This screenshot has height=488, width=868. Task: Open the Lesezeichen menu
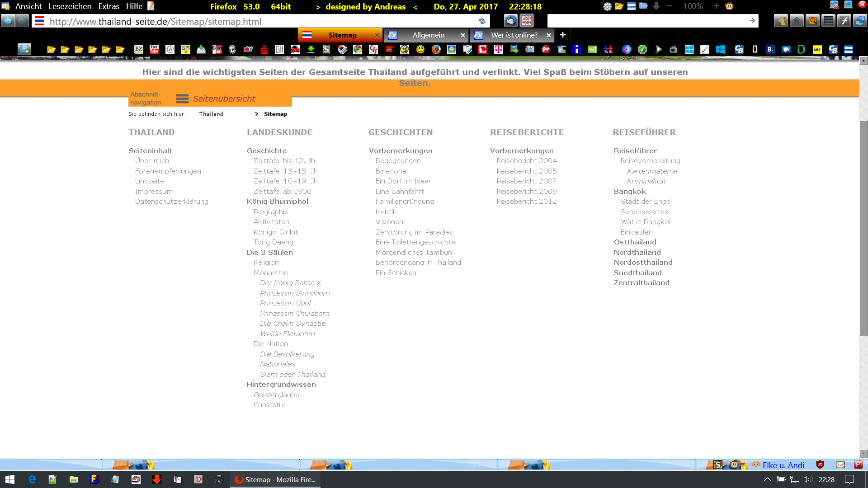[70, 6]
